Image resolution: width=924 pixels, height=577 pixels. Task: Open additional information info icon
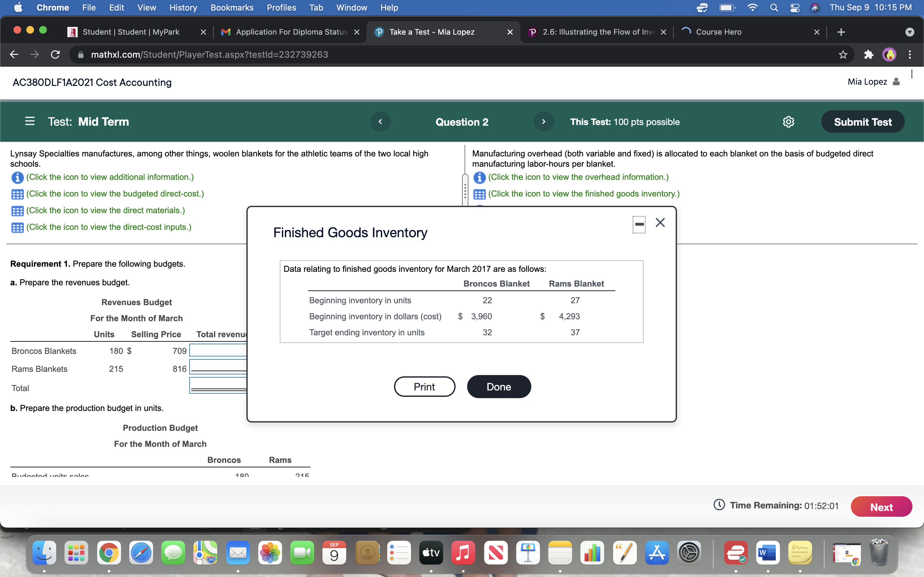click(18, 178)
